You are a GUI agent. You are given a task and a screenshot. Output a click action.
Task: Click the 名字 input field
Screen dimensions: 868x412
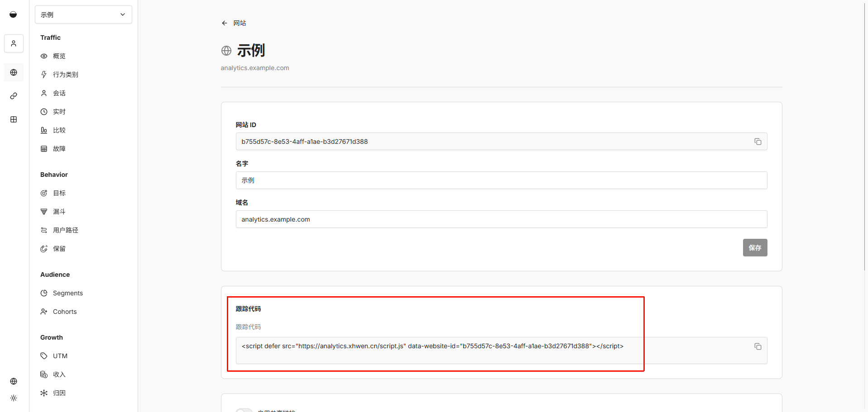[501, 180]
